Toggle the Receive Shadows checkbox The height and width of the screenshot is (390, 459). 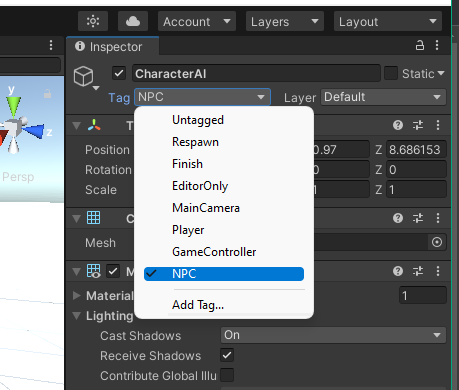coord(227,355)
